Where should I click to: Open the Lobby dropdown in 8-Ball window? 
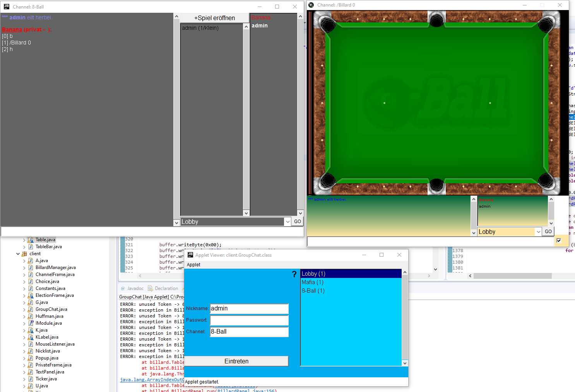tap(287, 222)
